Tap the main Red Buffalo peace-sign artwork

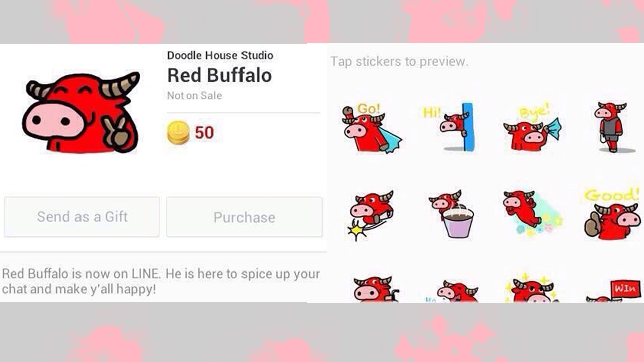click(81, 113)
